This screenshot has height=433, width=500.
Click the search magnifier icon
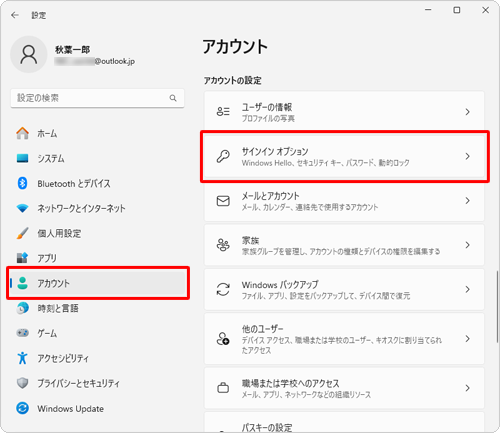coord(173,98)
